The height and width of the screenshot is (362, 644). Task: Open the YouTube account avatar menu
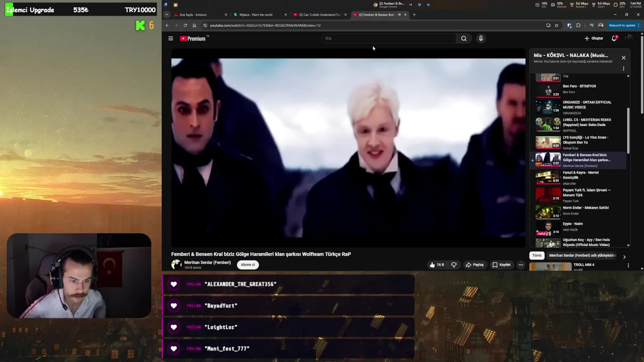click(628, 38)
